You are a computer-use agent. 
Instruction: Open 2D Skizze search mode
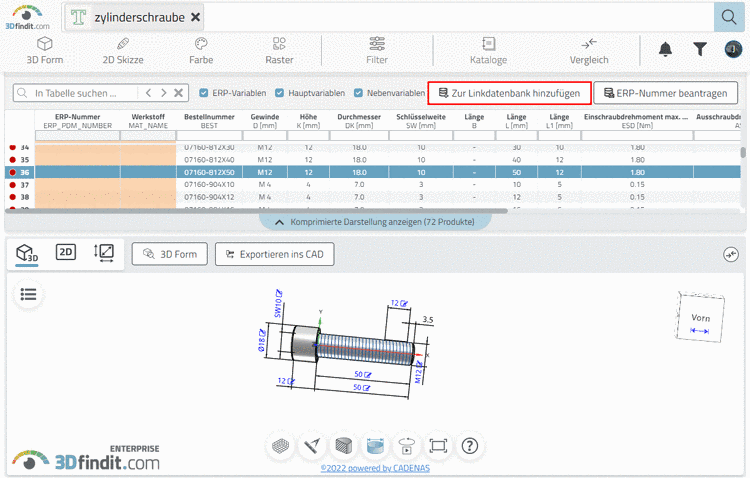[x=123, y=50]
